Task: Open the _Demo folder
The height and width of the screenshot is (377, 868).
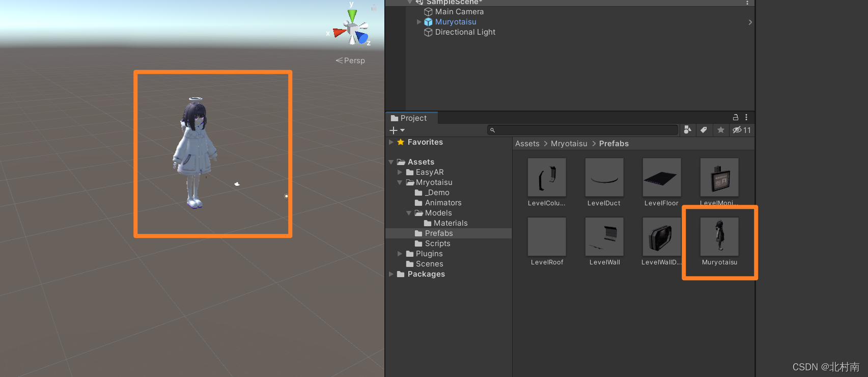Action: click(437, 193)
